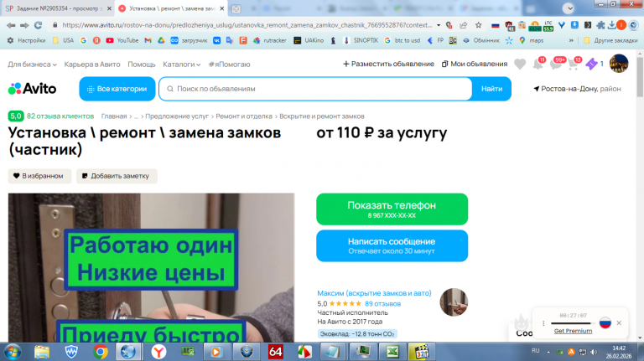Open the Avito shopping cart icon

[x=574, y=64]
